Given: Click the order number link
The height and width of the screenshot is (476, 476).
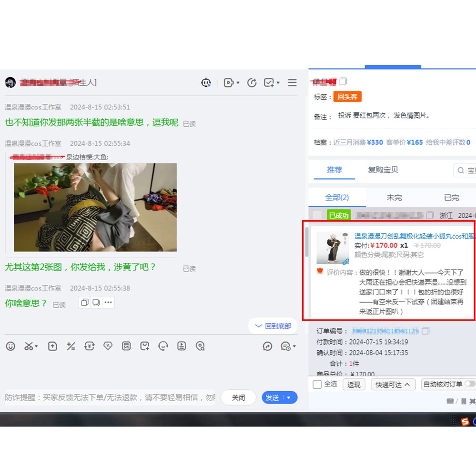Looking at the screenshot, I should pos(385,331).
